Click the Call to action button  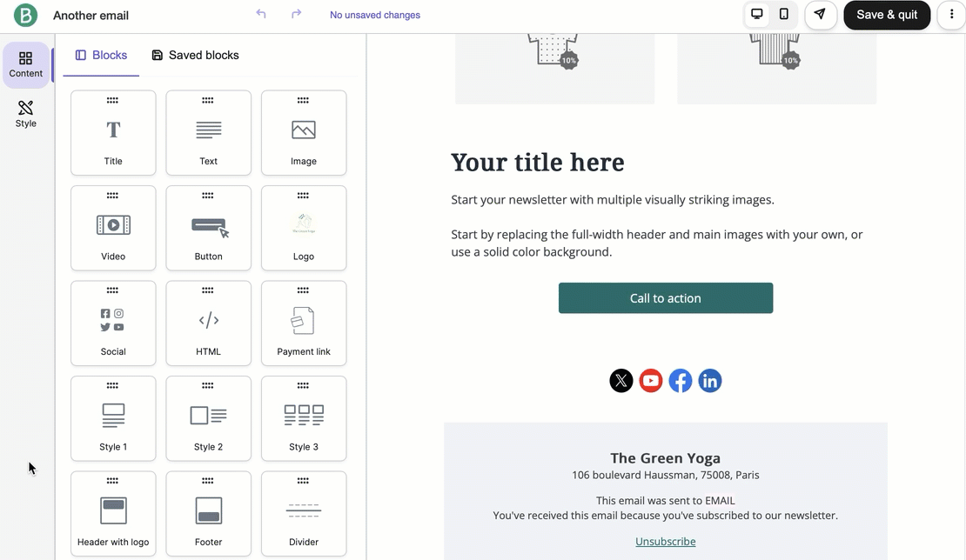(x=666, y=298)
